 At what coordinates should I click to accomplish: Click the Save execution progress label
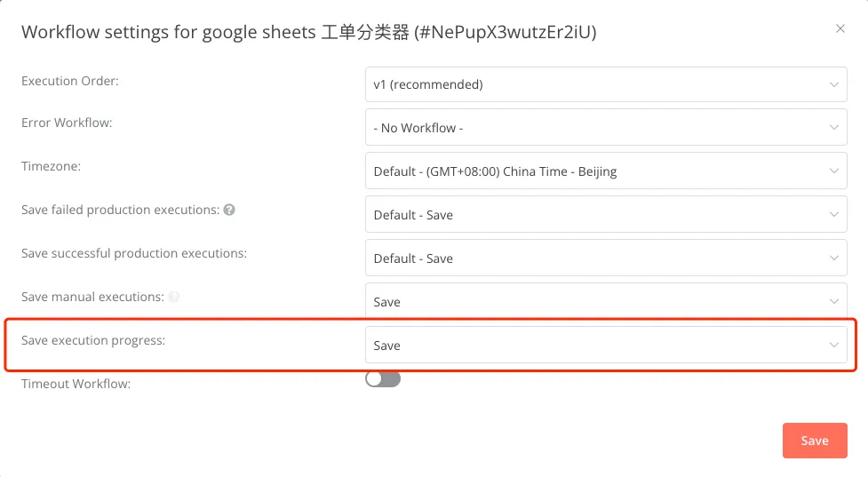[93, 340]
